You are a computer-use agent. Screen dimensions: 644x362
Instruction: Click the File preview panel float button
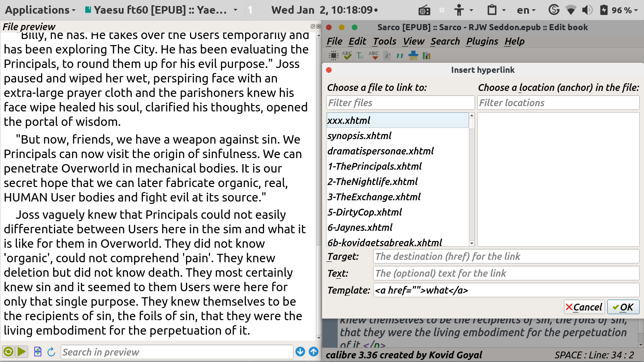[313, 27]
